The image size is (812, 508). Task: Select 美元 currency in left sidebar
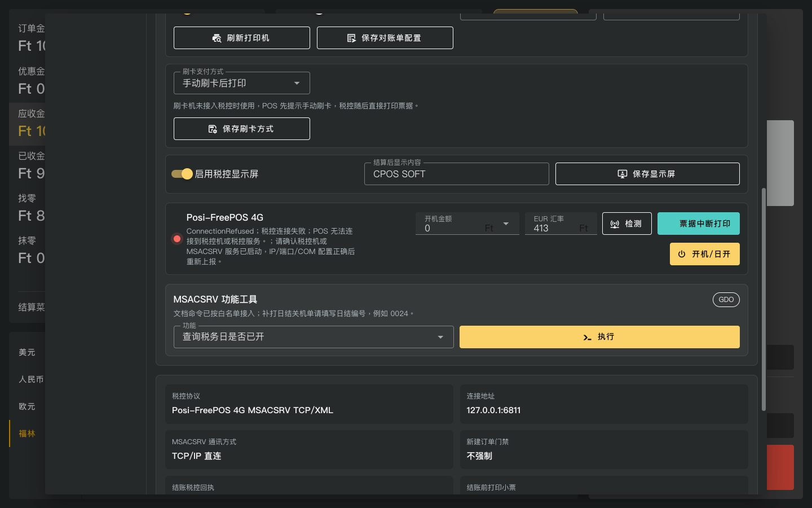[x=27, y=352]
